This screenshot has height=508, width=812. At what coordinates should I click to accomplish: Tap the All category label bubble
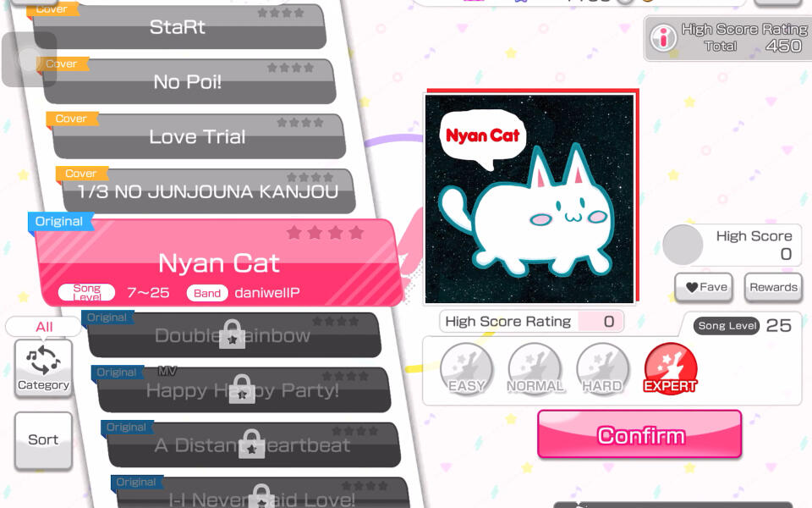tap(43, 327)
